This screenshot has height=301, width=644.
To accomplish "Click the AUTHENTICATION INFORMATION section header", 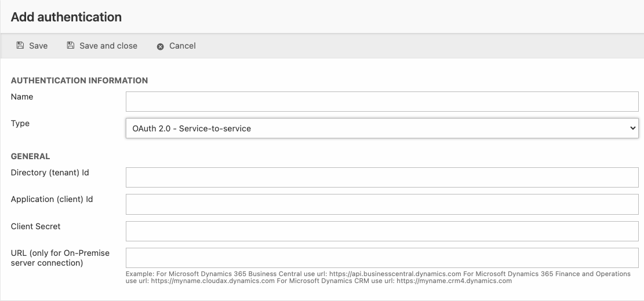I will (x=79, y=80).
